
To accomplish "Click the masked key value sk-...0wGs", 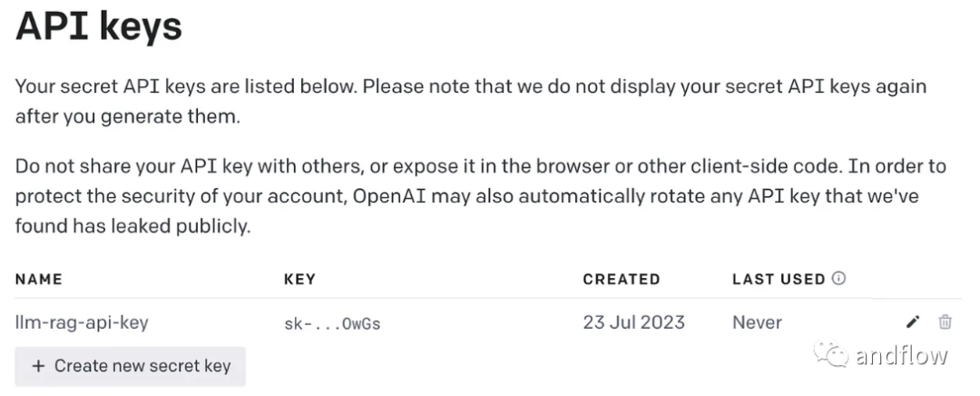I will coord(332,322).
